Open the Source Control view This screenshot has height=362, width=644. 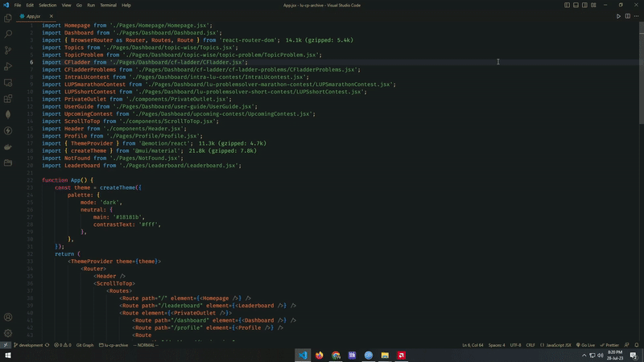pyautogui.click(x=8, y=50)
